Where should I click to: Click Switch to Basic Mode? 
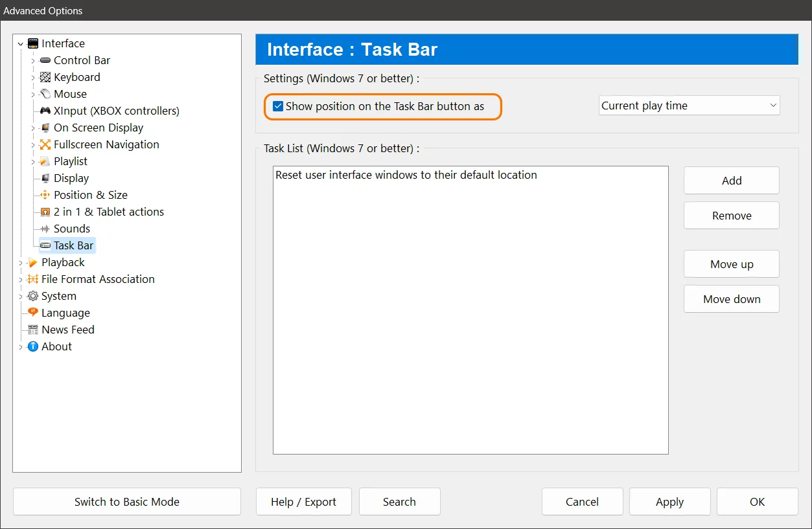point(127,502)
